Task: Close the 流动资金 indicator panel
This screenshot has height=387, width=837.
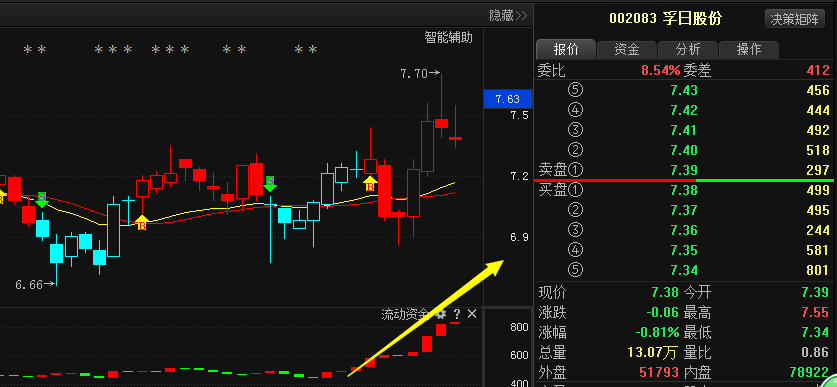Action: [472, 314]
